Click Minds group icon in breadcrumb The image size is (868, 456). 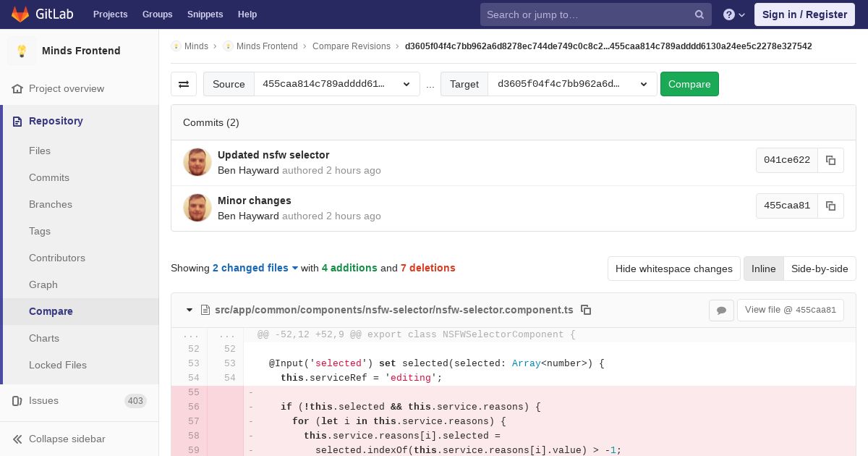pyautogui.click(x=176, y=46)
